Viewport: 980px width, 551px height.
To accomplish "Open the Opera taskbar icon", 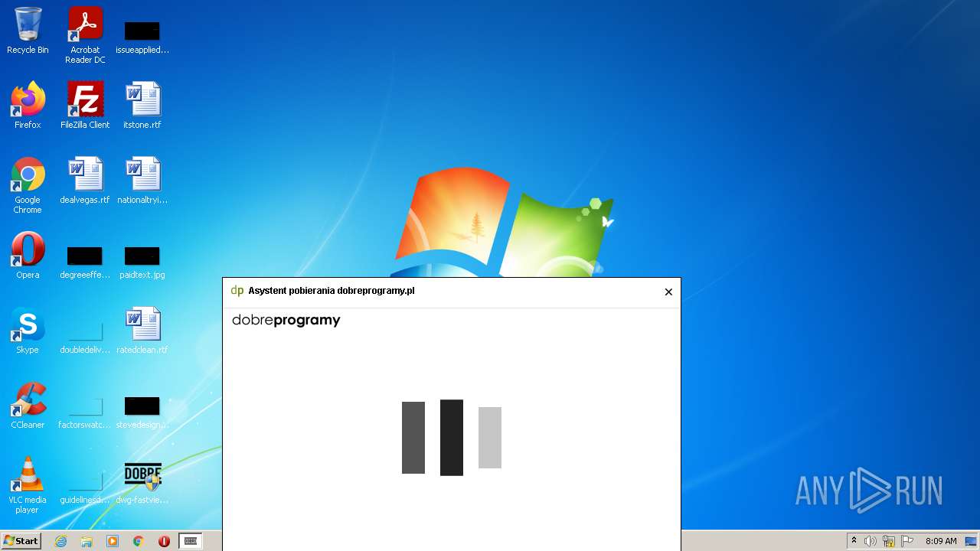I will tap(164, 541).
